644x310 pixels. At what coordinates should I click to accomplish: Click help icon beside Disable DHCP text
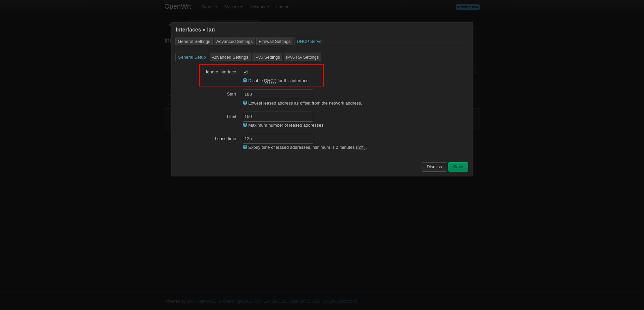[x=245, y=80]
